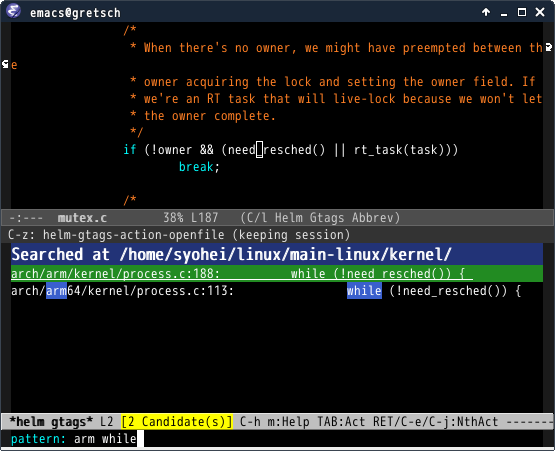The image size is (555, 451).
Task: Place cursor on the break statement
Action: 196,166
